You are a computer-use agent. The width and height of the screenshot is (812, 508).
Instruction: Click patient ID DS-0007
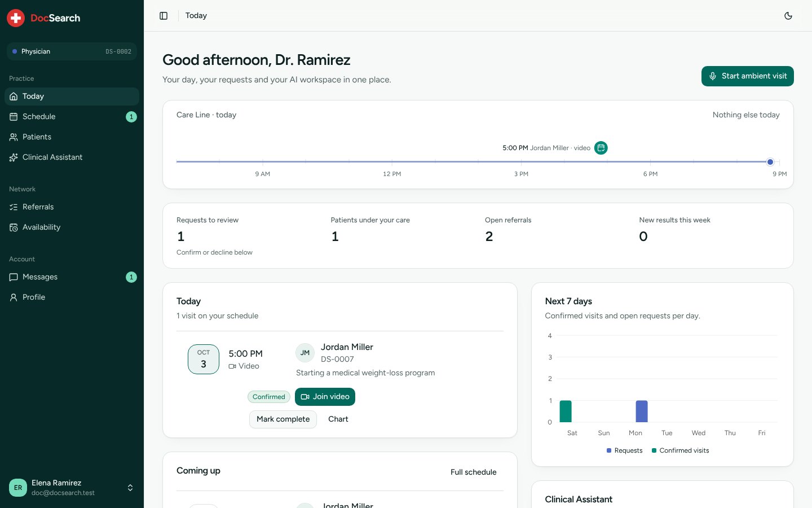(337, 359)
